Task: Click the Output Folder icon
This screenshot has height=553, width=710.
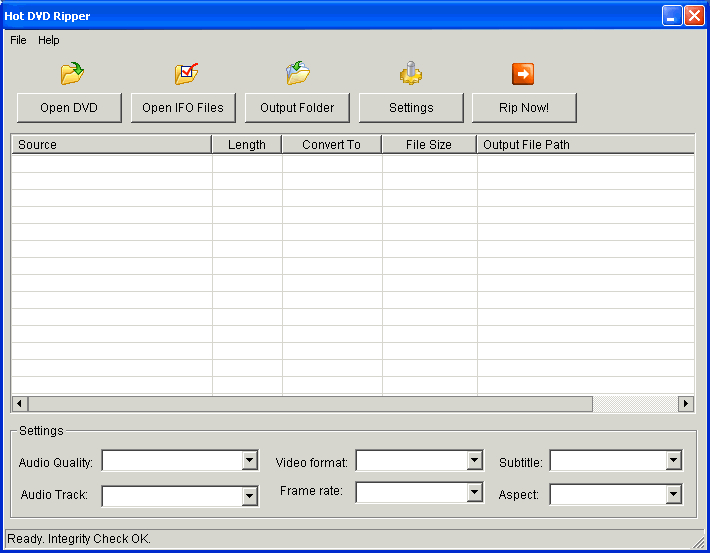Action: (x=298, y=73)
